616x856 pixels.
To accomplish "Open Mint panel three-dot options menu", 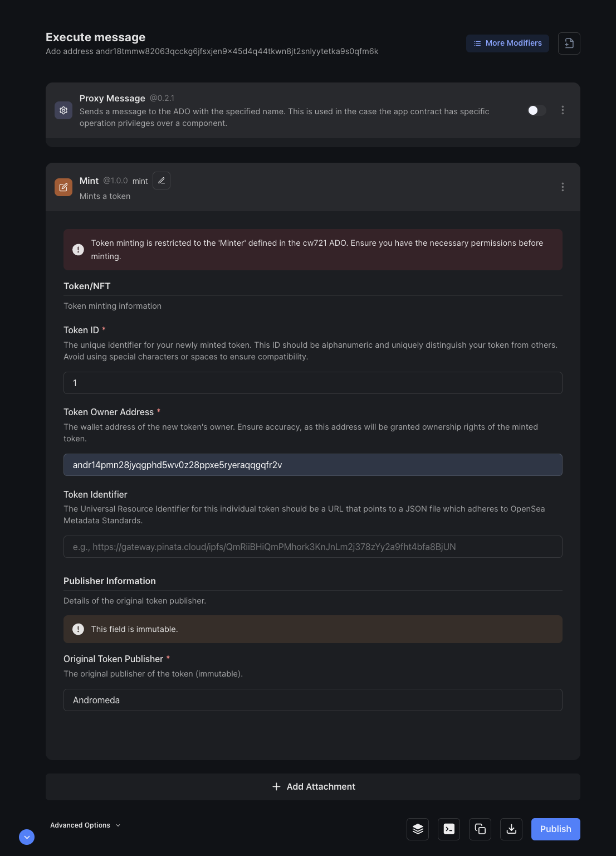I will click(x=563, y=187).
